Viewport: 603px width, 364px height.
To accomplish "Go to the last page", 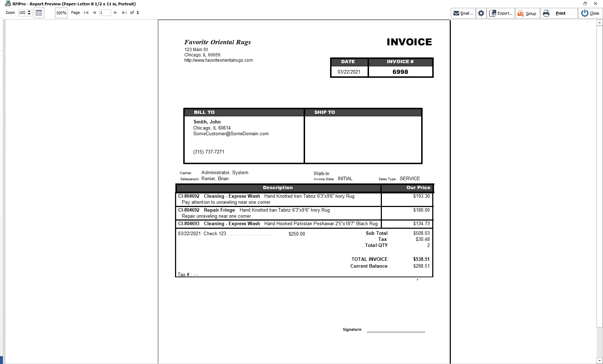I will (x=124, y=12).
